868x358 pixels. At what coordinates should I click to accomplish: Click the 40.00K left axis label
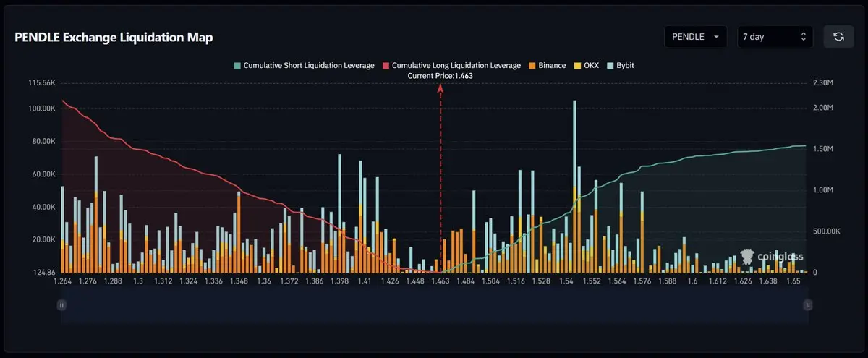(x=43, y=207)
